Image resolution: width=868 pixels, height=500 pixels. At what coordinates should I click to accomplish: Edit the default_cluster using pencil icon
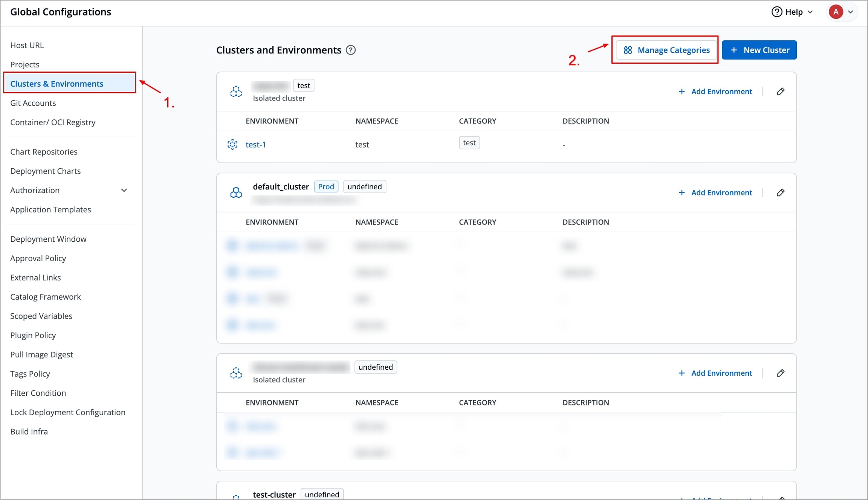781,193
